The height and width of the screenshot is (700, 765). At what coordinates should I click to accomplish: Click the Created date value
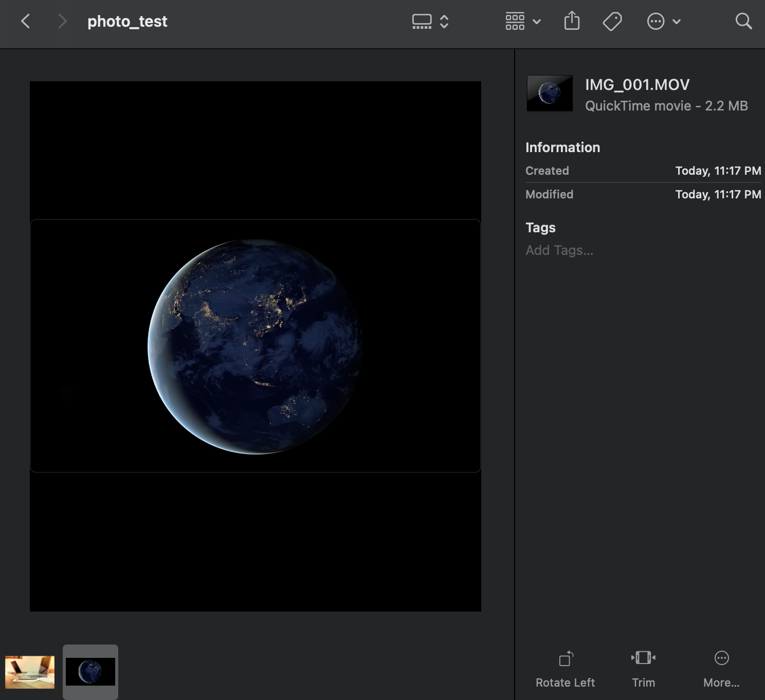coord(717,171)
